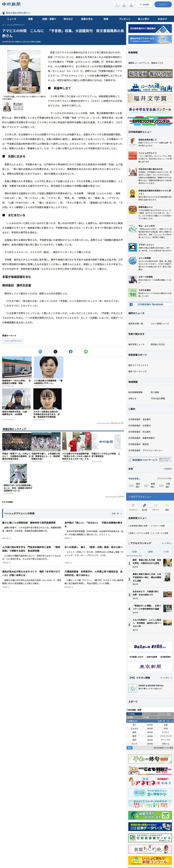174x868 pixels.
Task: Switch ranking to 1週間 tab
Action: 150,552
